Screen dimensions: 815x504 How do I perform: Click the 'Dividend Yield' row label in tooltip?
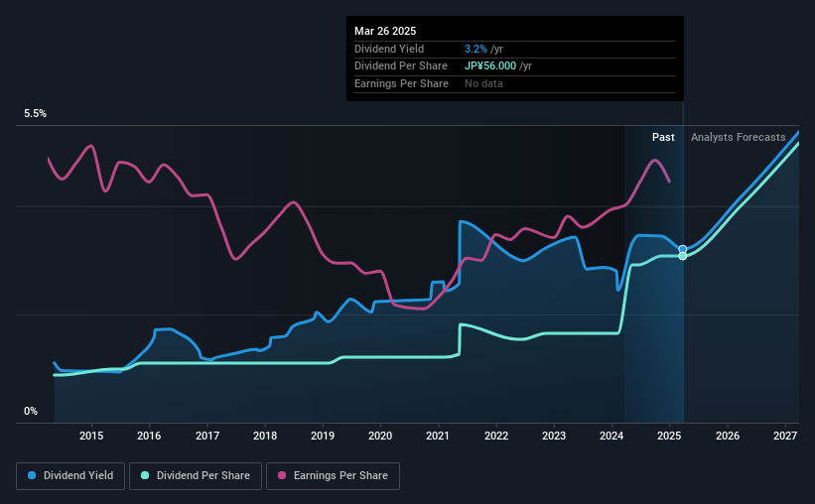(x=389, y=49)
